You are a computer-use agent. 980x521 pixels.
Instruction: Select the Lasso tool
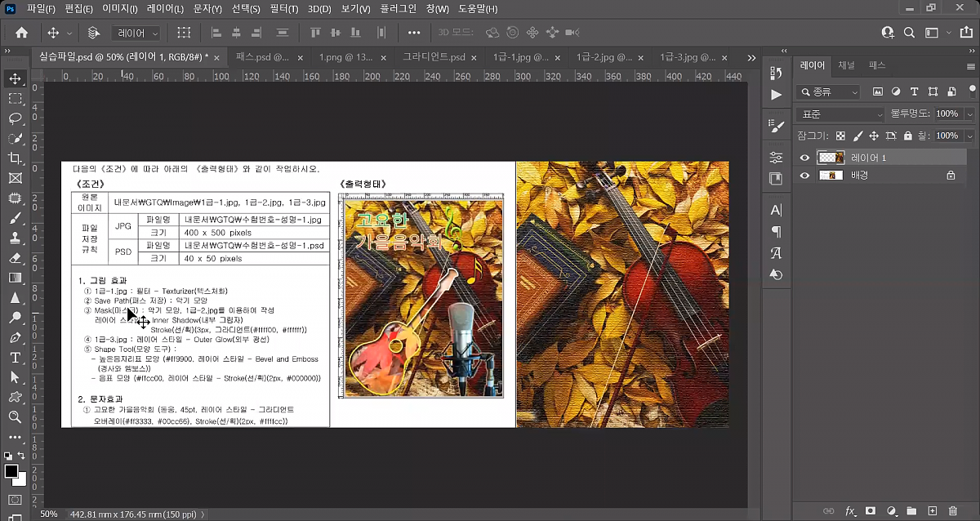tap(15, 118)
